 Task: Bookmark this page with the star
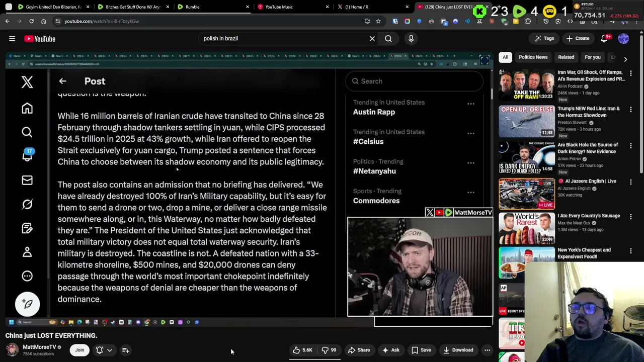coord(378,21)
